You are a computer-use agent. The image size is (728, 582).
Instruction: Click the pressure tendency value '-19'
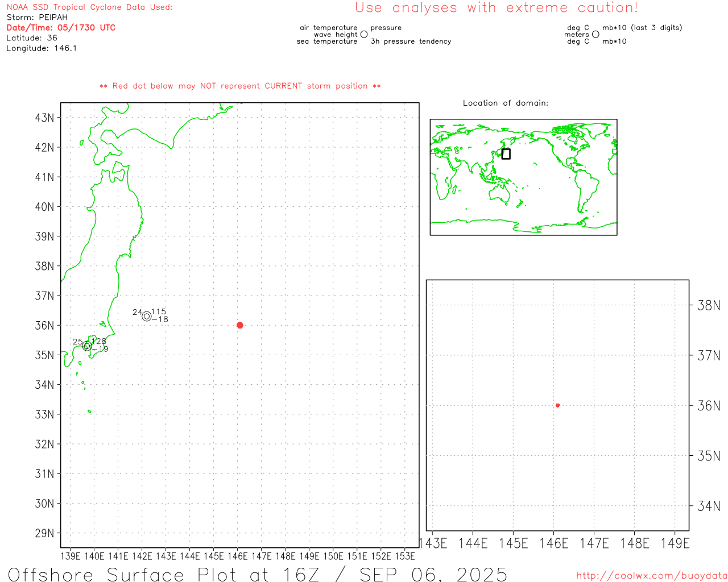[100, 349]
